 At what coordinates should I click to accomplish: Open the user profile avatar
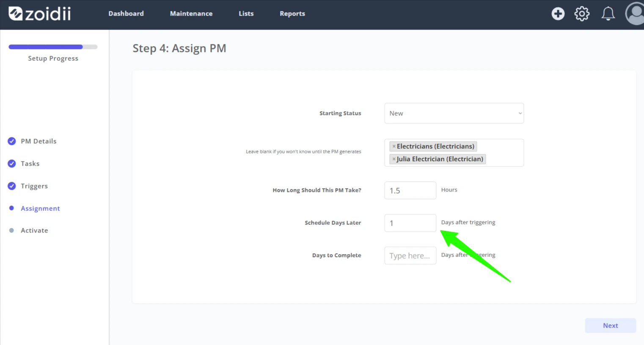pos(635,14)
